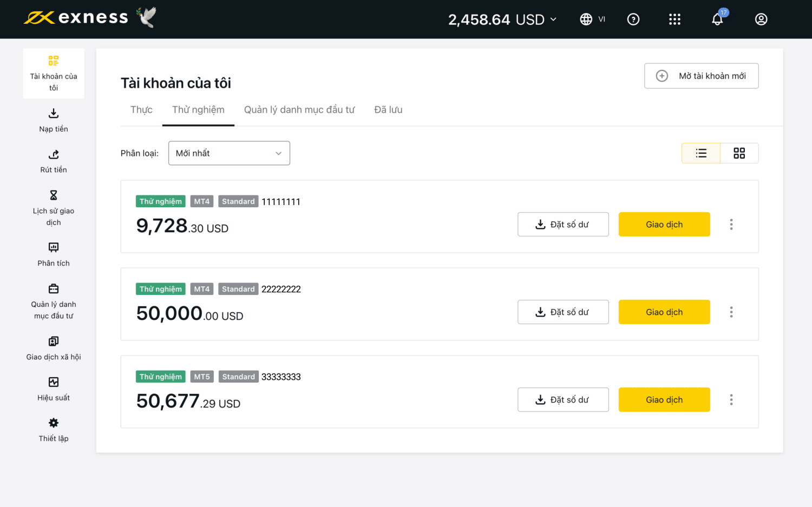This screenshot has height=507, width=812.
Task: Open the help question mark icon
Action: [633, 19]
